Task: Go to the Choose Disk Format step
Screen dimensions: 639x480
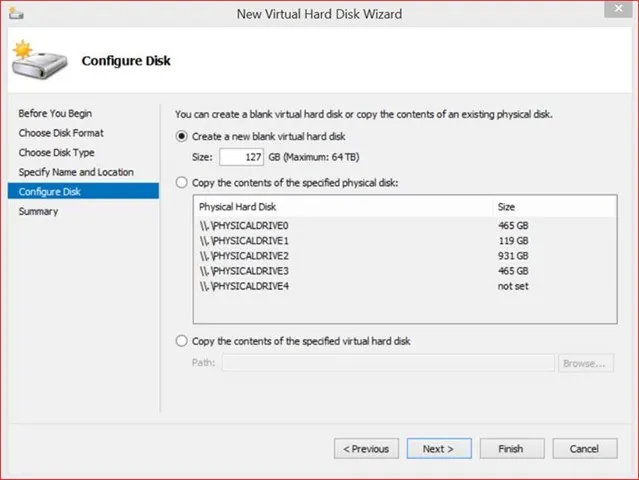Action: [61, 133]
